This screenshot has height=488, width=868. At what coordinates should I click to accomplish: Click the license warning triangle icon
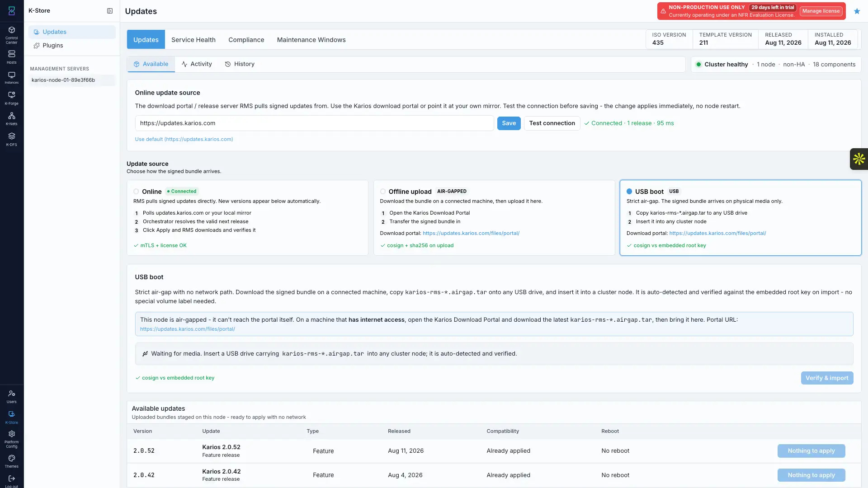[x=663, y=11]
